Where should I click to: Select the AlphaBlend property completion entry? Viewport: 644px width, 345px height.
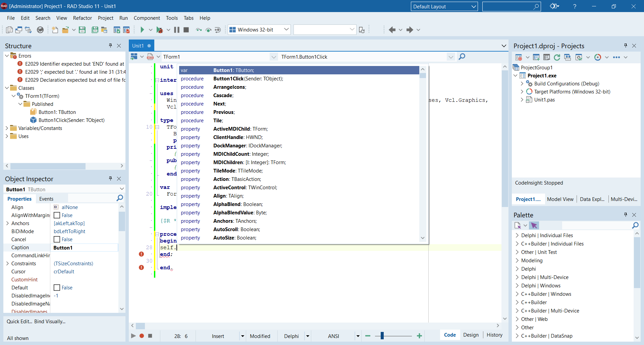click(299, 204)
